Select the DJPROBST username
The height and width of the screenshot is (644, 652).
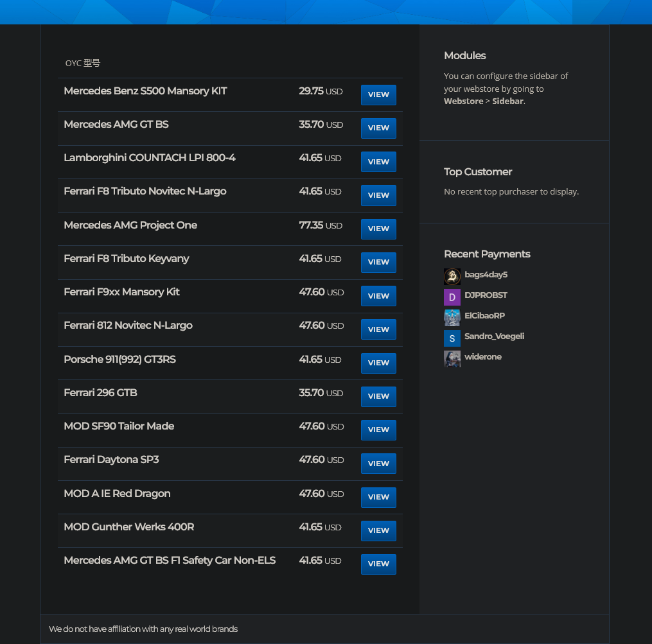click(486, 296)
